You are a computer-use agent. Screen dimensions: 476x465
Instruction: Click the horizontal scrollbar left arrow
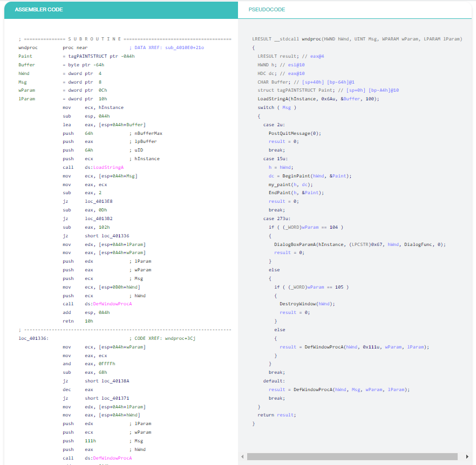pyautogui.click(x=242, y=456)
